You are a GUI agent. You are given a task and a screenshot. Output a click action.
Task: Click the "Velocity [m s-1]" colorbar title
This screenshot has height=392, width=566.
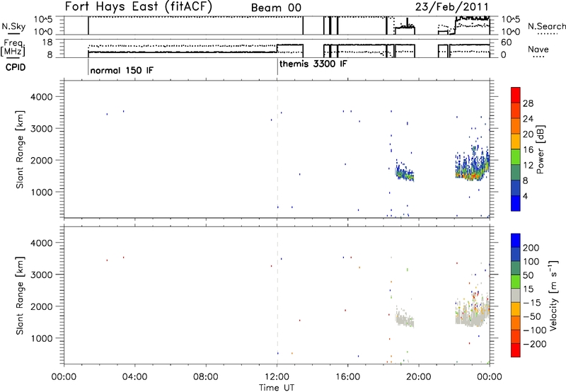click(x=553, y=295)
